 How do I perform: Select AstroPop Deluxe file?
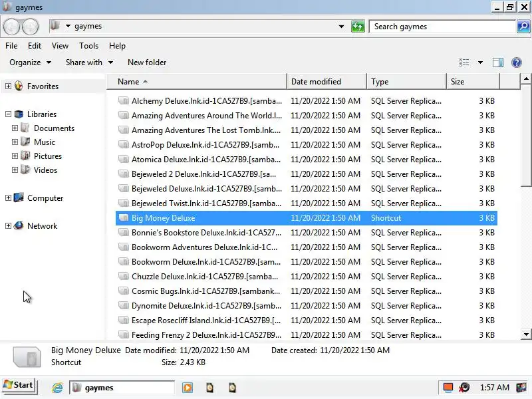[x=307, y=145]
